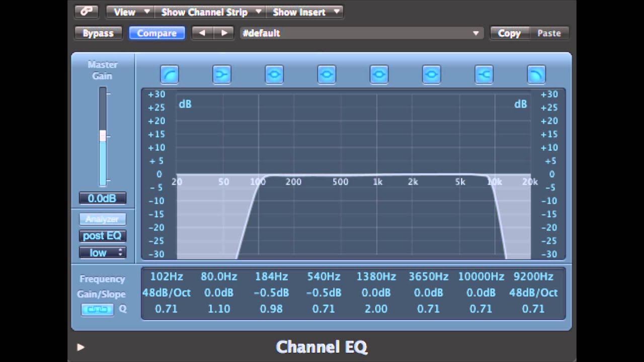Toggle the high cut filter band icon
Screen dimensions: 644x362
click(536, 75)
